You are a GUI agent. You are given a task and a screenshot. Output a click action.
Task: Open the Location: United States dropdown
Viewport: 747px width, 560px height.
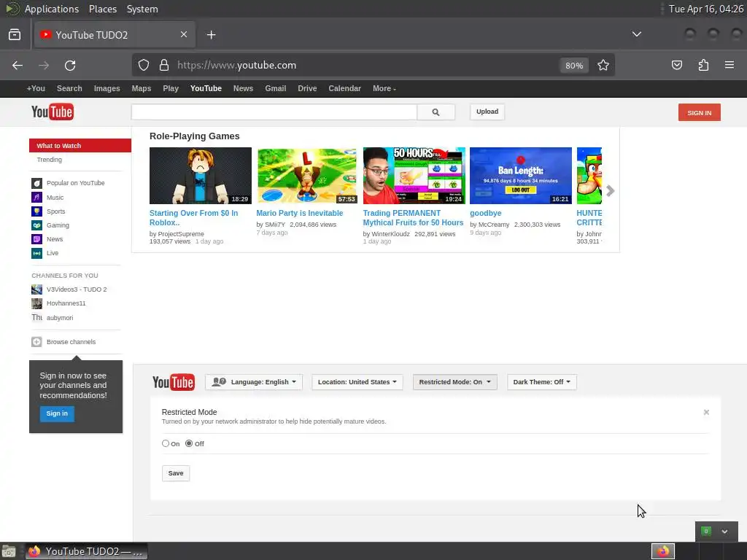point(357,382)
